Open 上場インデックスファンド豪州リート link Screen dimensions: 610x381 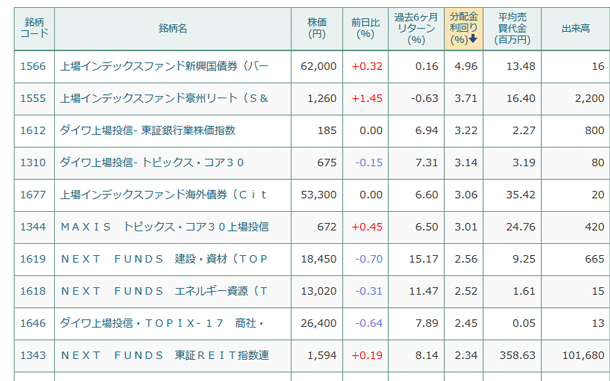click(164, 98)
